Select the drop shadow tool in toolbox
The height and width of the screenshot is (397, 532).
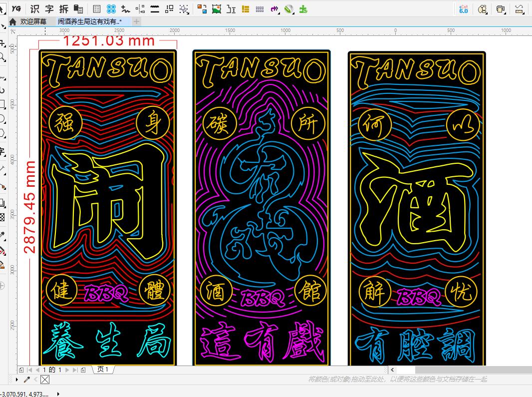click(2, 203)
